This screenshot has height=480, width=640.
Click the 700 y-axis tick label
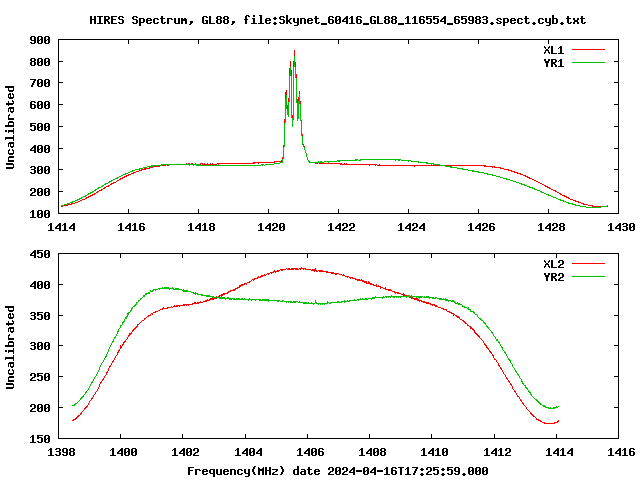(x=40, y=83)
